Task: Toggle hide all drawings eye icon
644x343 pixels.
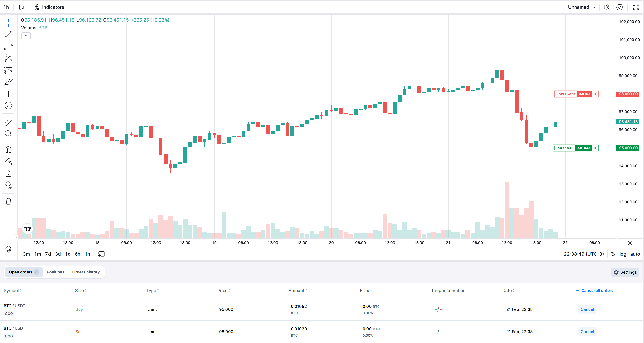Action: click(x=8, y=185)
